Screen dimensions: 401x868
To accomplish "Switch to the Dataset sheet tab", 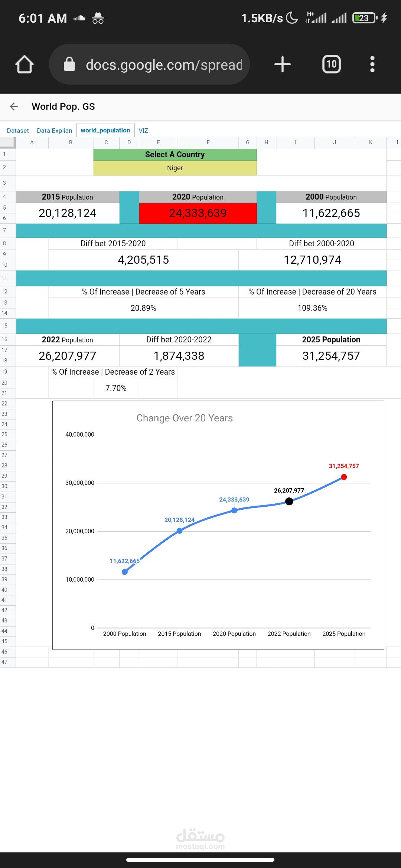I will [x=18, y=131].
